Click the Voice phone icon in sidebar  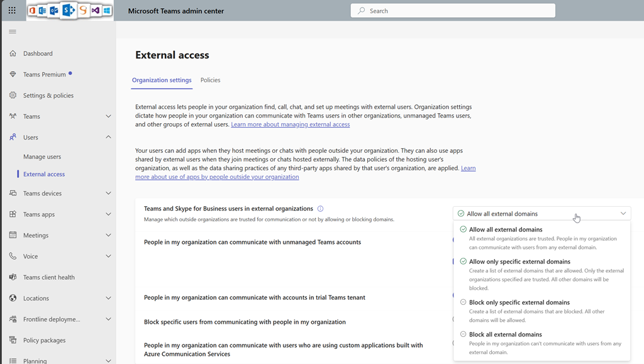[13, 256]
